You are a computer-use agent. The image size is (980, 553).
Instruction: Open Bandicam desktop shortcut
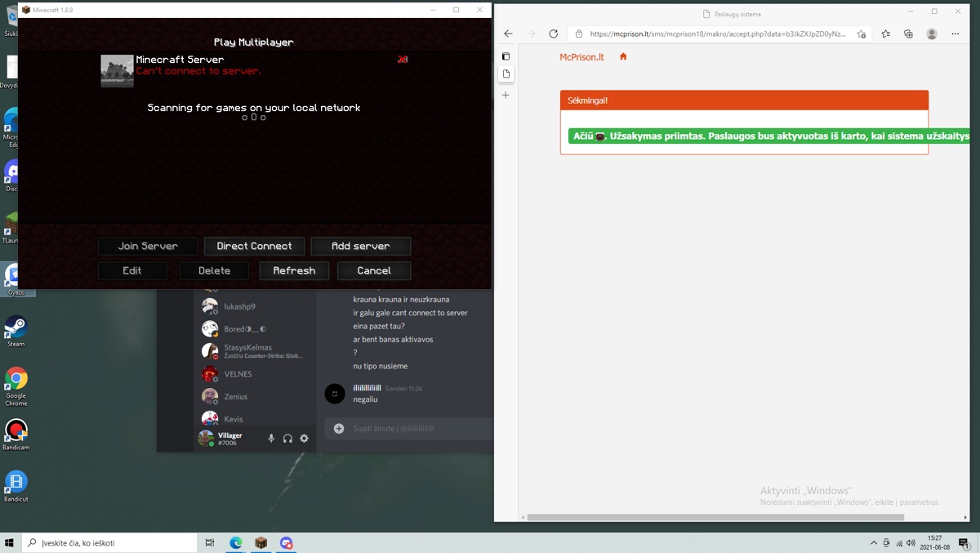16,435
